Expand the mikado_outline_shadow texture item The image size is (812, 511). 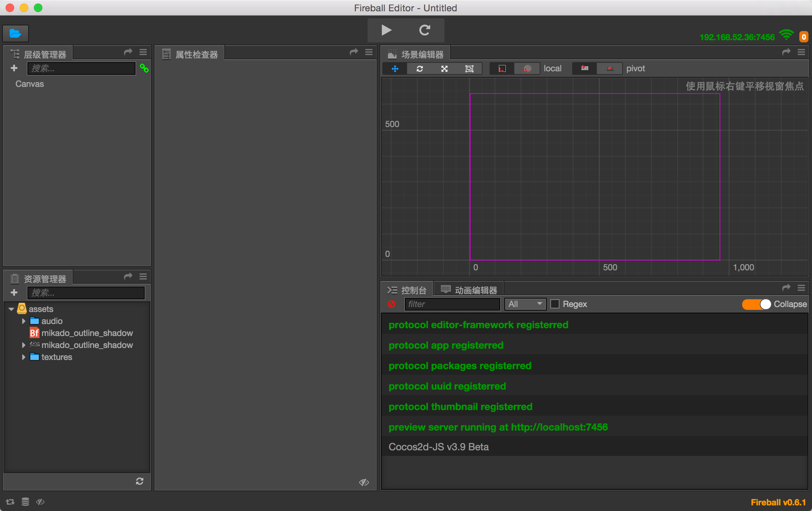[x=24, y=345]
